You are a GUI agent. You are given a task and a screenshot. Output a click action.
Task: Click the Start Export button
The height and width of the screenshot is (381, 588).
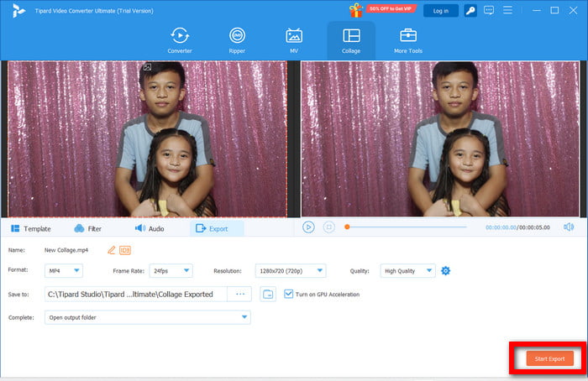pyautogui.click(x=549, y=358)
